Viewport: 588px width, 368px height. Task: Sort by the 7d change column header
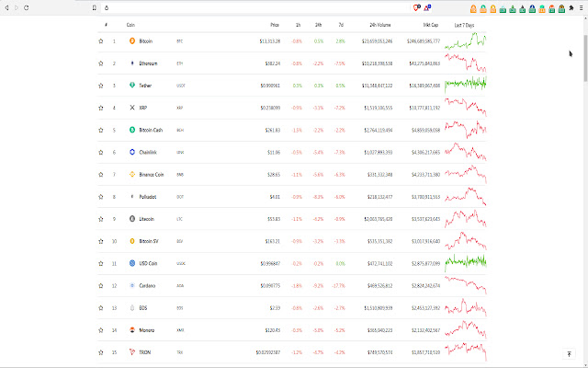[x=341, y=25]
